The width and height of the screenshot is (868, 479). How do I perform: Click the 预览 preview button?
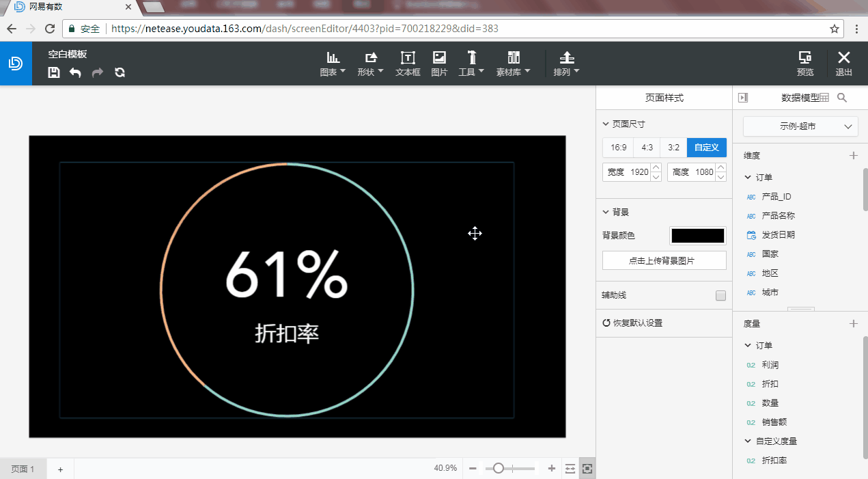tap(805, 64)
